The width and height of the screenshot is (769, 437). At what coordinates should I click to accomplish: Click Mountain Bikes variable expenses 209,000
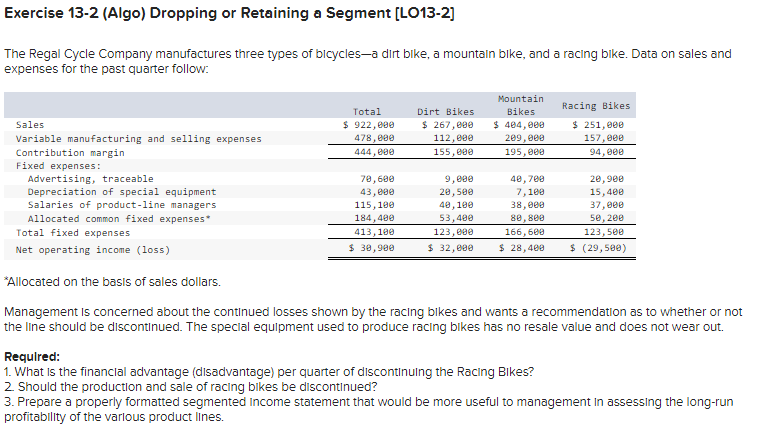(x=525, y=138)
